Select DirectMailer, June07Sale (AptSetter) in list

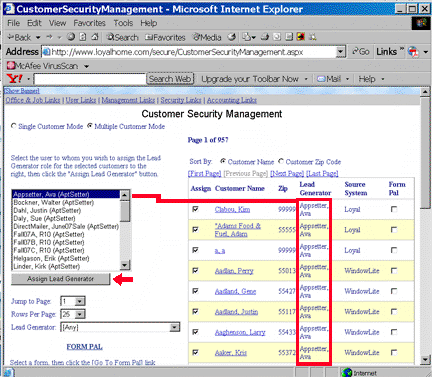(x=66, y=226)
